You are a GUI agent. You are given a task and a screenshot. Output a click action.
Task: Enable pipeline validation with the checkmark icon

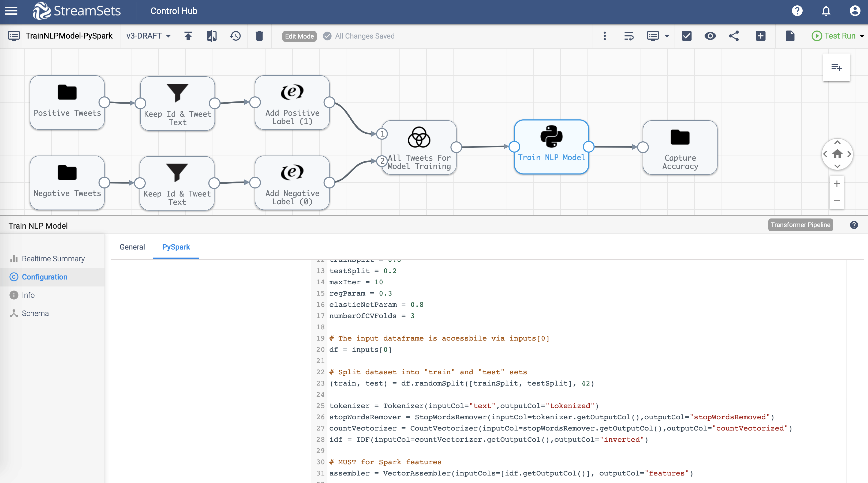pyautogui.click(x=687, y=36)
